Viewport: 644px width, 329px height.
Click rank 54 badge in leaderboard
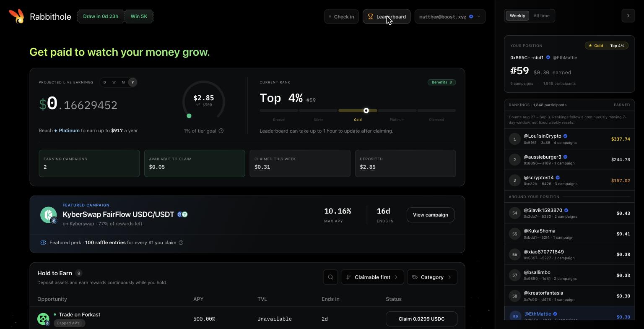click(x=515, y=213)
